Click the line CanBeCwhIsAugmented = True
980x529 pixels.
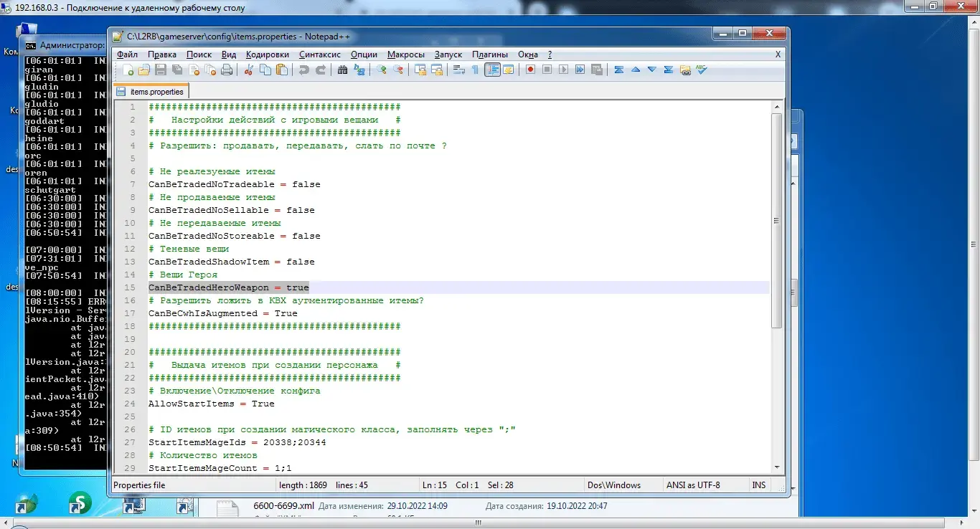pos(223,313)
